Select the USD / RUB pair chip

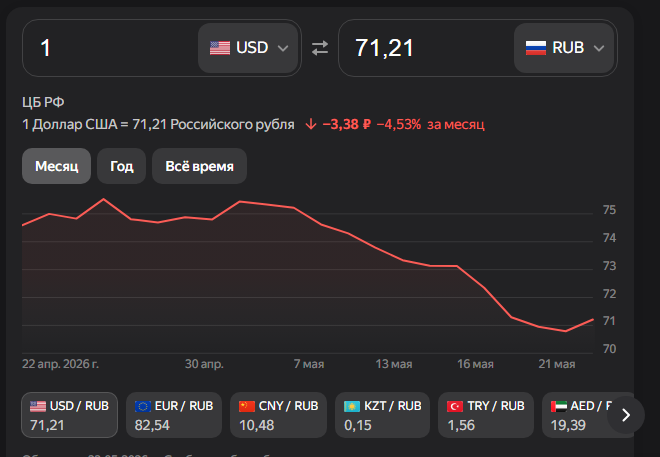pyautogui.click(x=69, y=415)
